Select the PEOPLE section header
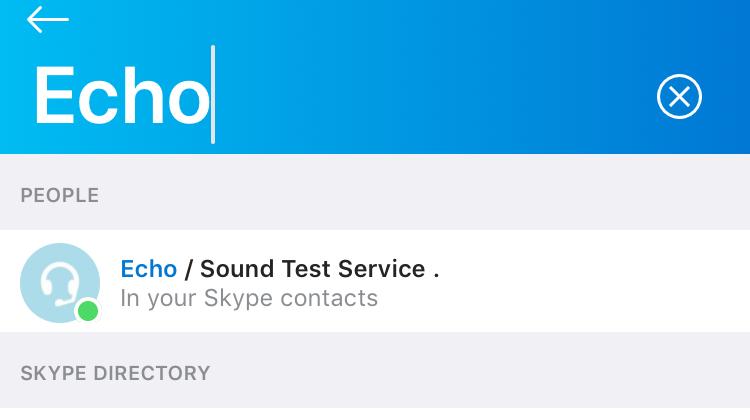750x420 pixels. (60, 195)
